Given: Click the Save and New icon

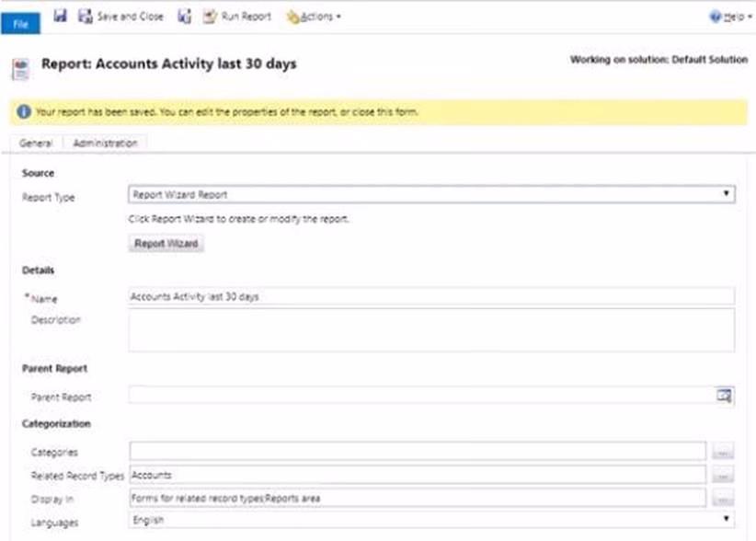Looking at the screenshot, I should click(184, 17).
